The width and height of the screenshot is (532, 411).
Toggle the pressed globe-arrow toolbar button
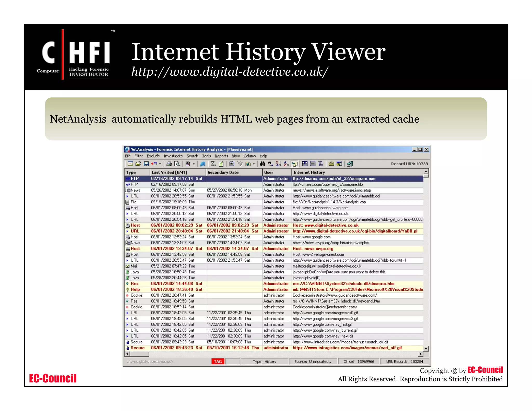pos(295,164)
